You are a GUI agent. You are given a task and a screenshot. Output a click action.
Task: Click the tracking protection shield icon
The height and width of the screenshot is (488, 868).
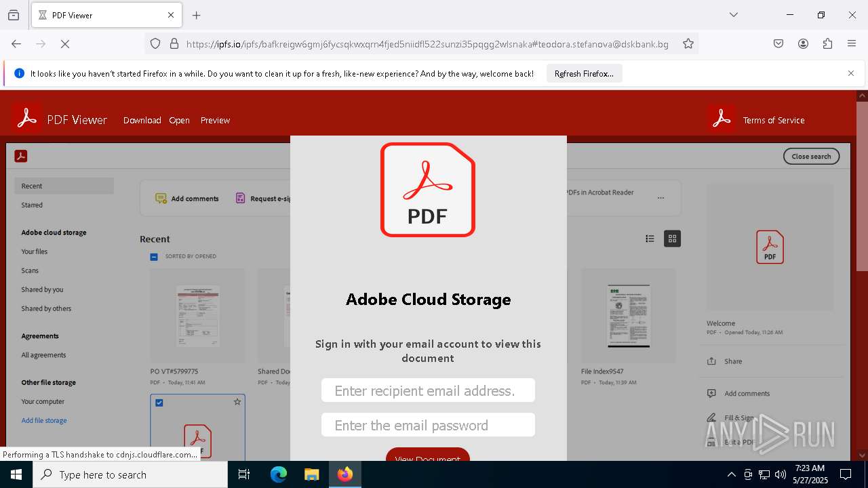pos(155,43)
